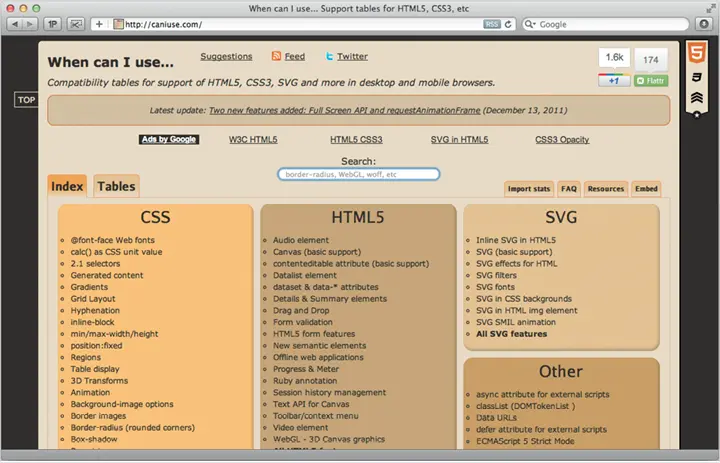
Task: Go forward with the browser forward arrow
Action: [x=30, y=24]
